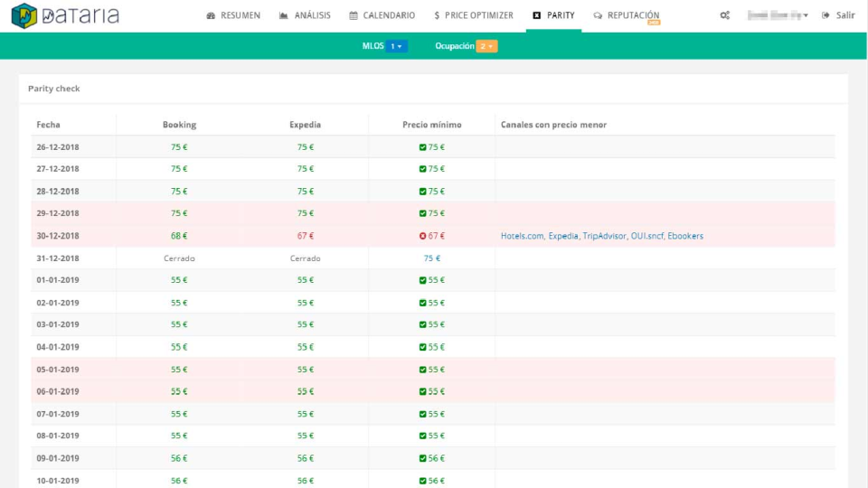This screenshot has width=868, height=488.
Task: Click the Parity square icon
Action: 536,15
